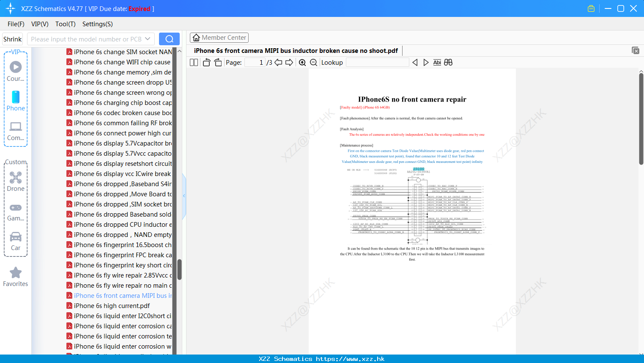Image resolution: width=644 pixels, height=363 pixels.
Task: Open the Tool(T) menu
Action: pyautogui.click(x=66, y=24)
